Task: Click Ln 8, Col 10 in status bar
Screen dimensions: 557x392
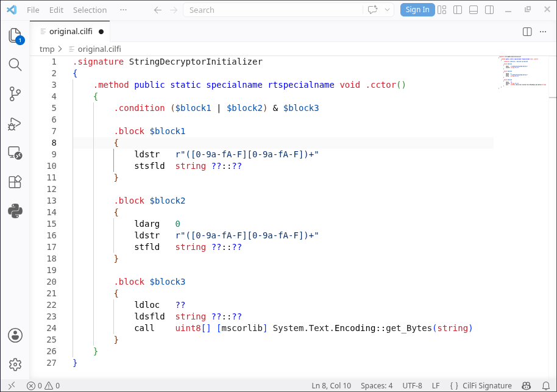Action: coord(331,386)
